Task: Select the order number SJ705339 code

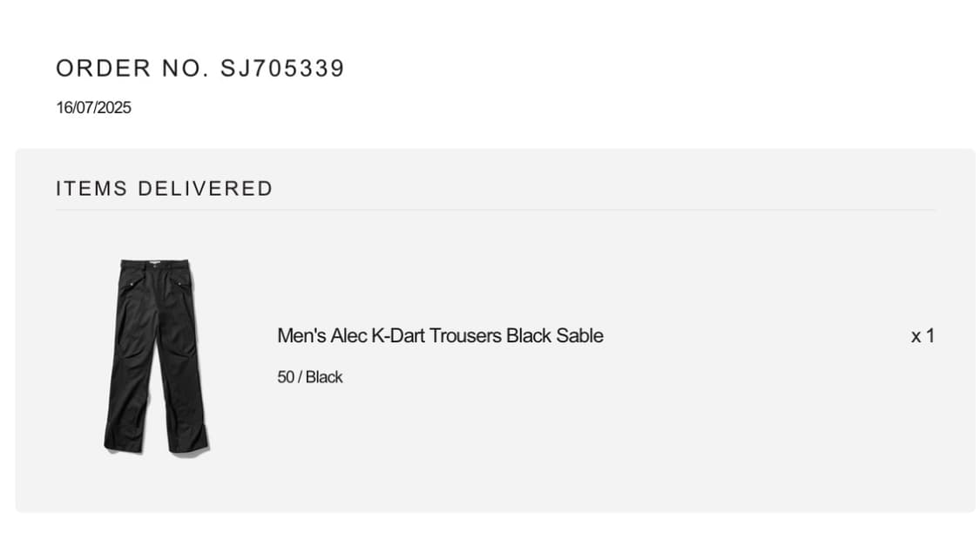Action: pyautogui.click(x=282, y=69)
